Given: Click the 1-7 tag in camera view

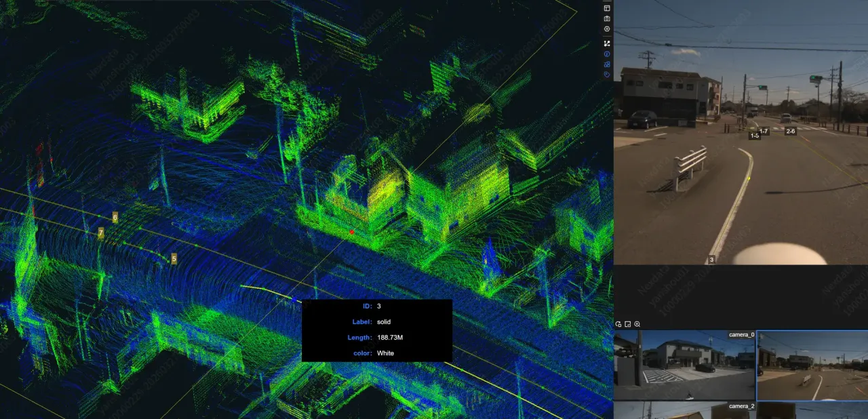Looking at the screenshot, I should [x=764, y=131].
